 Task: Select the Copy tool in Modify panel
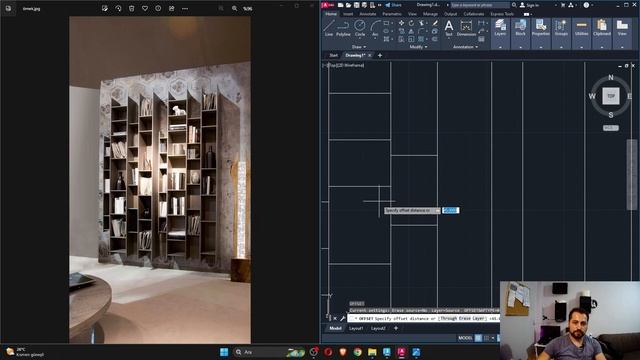coord(402,31)
